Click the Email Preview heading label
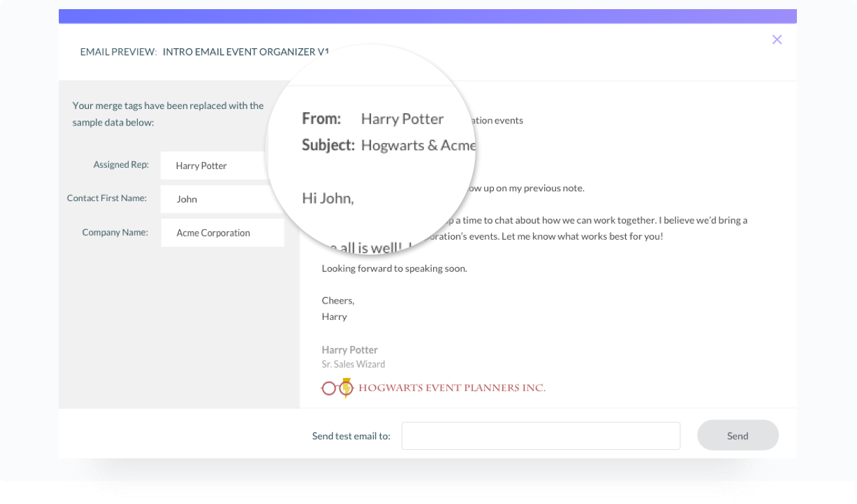 (118, 52)
